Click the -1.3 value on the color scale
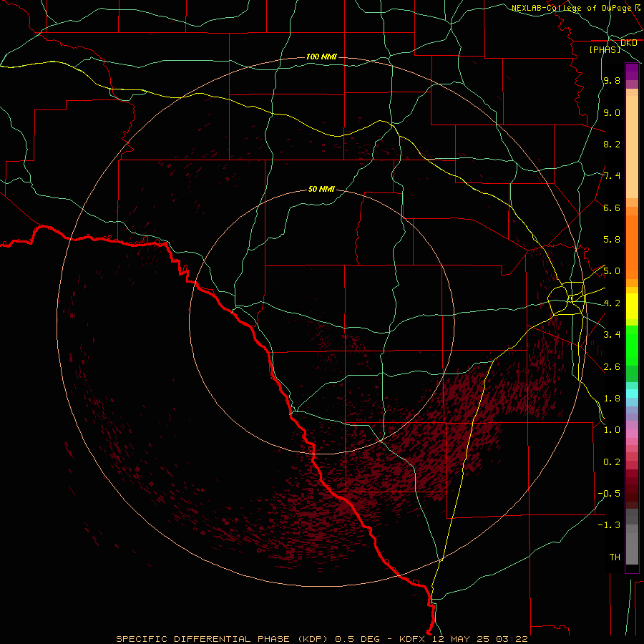The image size is (644, 644). point(609,525)
